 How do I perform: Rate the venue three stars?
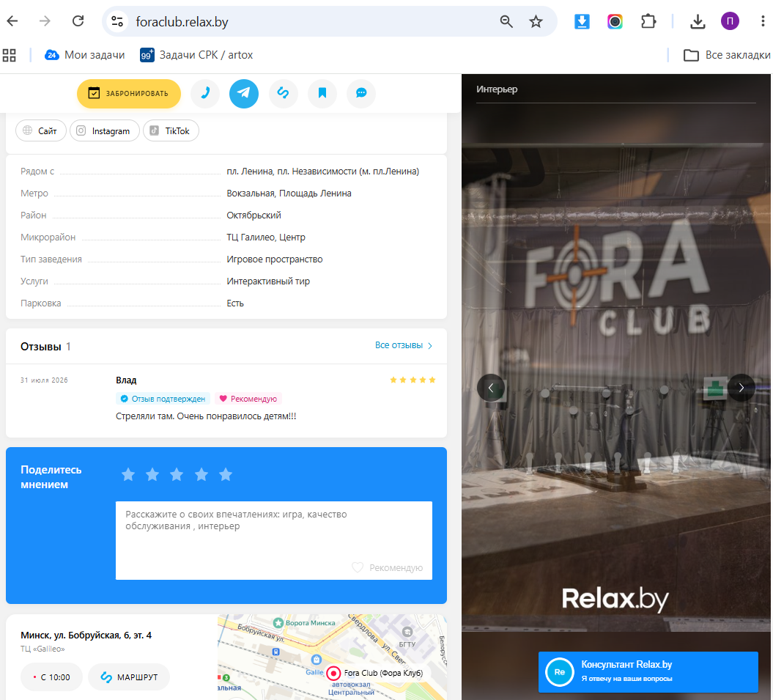click(x=177, y=474)
